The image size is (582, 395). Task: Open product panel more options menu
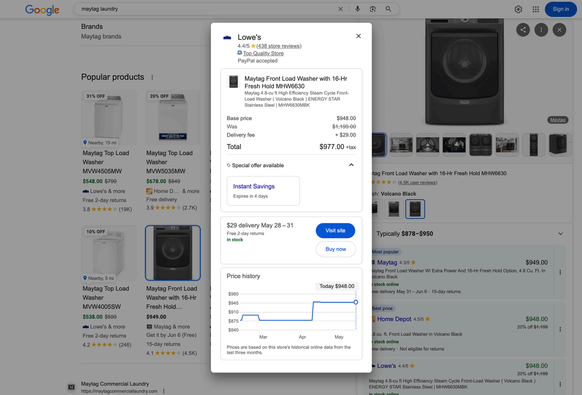tap(541, 30)
